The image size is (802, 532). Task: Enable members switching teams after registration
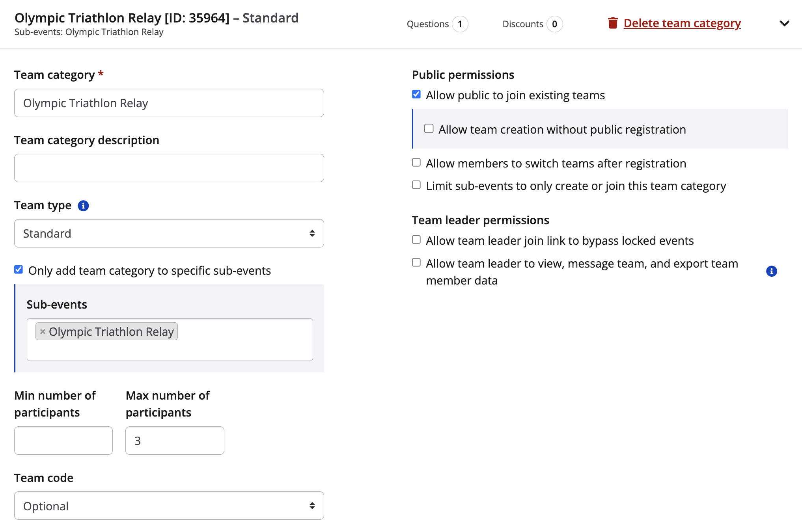(416, 163)
